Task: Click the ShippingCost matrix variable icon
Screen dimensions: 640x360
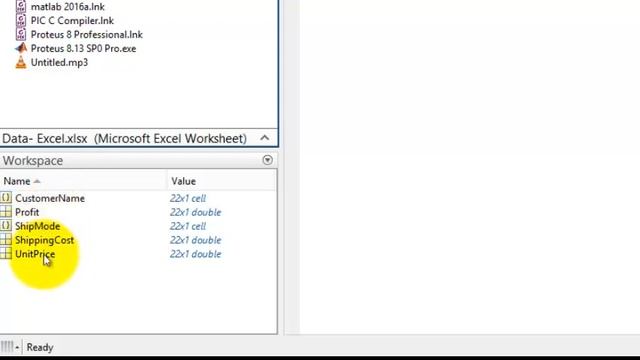Action: click(6, 240)
